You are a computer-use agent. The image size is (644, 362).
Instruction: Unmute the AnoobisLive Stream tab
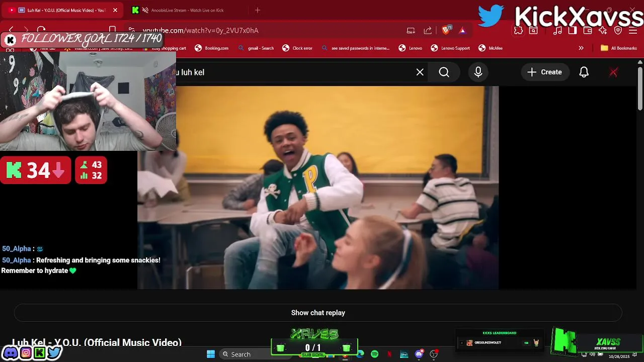145,10
